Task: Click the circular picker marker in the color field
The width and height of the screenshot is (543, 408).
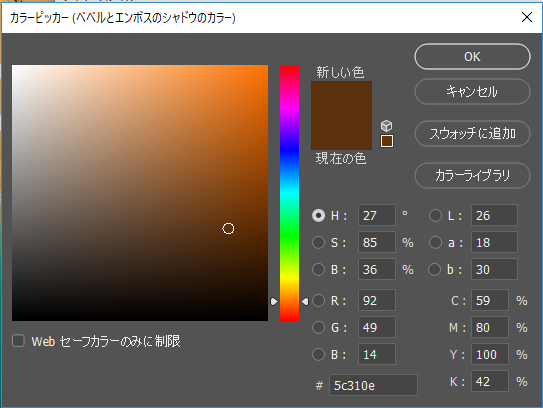Action: point(228,229)
